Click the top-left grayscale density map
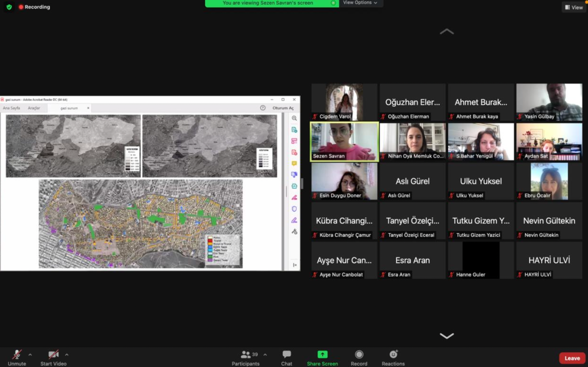 tap(73, 146)
